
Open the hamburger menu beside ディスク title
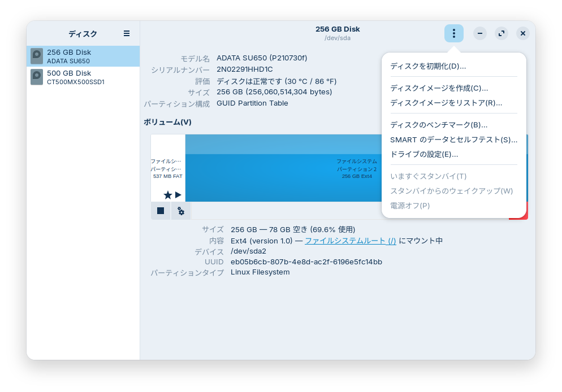[127, 33]
